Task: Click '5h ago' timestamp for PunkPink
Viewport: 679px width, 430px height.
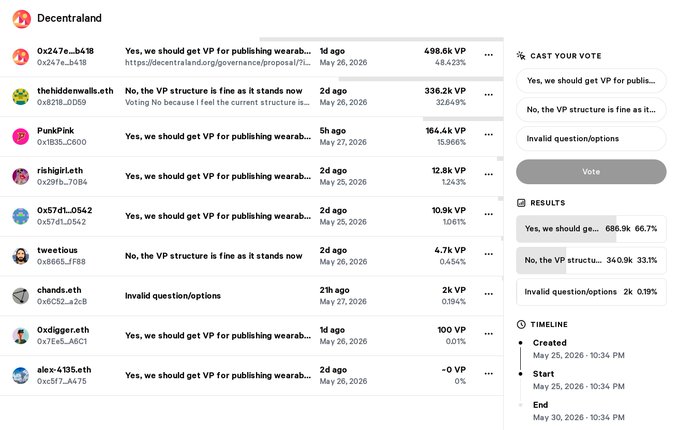Action: click(x=333, y=131)
